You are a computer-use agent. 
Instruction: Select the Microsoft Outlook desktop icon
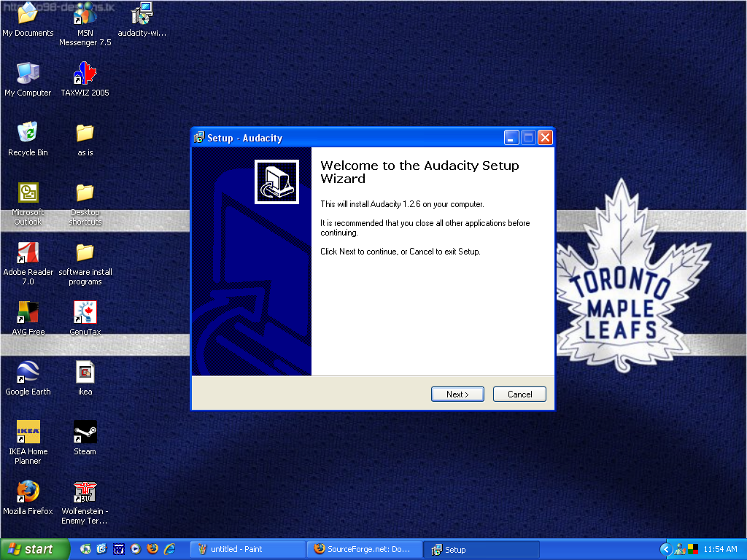[x=28, y=204]
